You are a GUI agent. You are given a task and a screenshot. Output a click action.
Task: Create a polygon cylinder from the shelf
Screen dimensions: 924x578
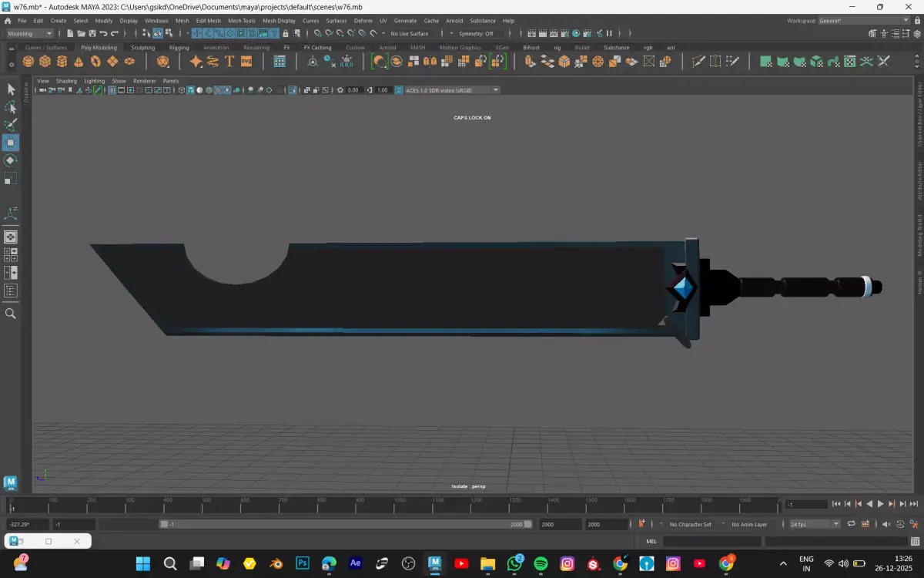pyautogui.click(x=62, y=62)
